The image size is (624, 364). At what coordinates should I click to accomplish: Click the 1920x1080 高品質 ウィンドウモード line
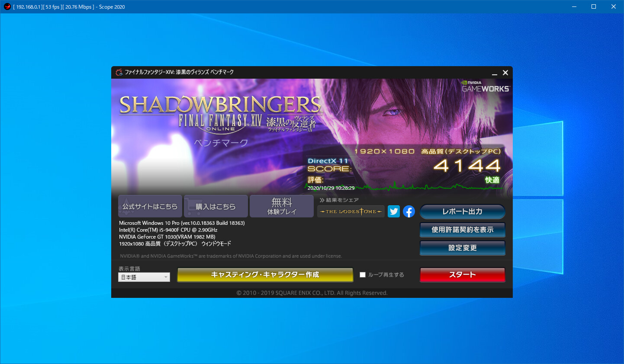(175, 244)
